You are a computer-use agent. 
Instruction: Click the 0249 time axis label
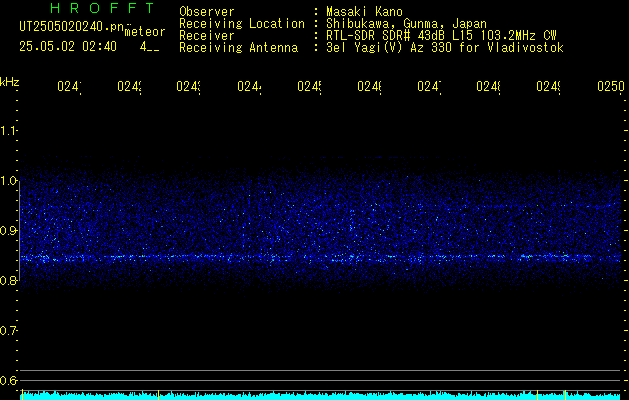548,87
